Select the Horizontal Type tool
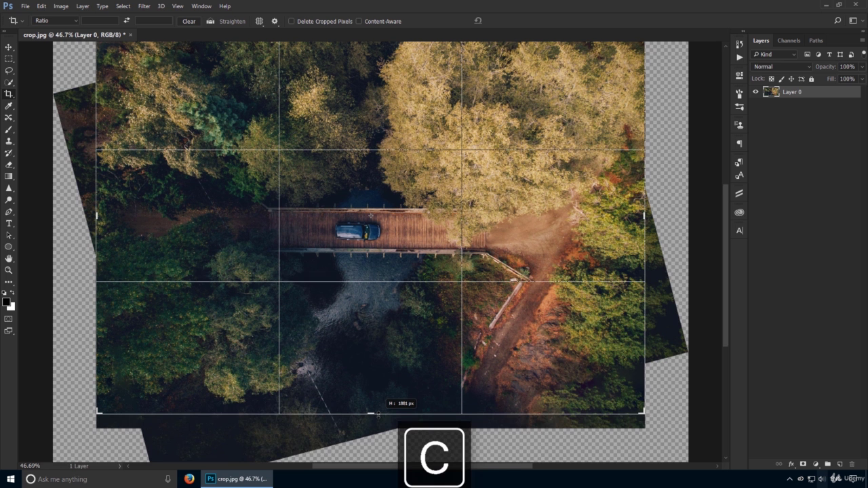Screen dimensions: 868x488 pyautogui.click(x=9, y=223)
